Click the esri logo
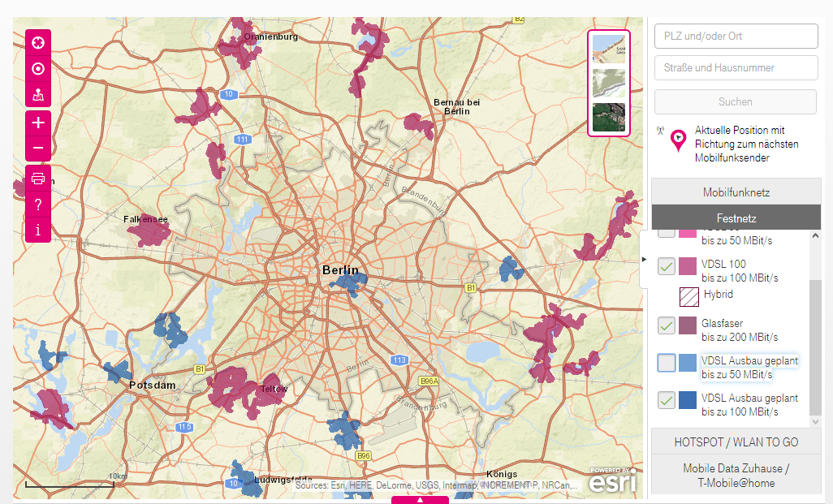The width and height of the screenshot is (833, 504). tap(613, 480)
